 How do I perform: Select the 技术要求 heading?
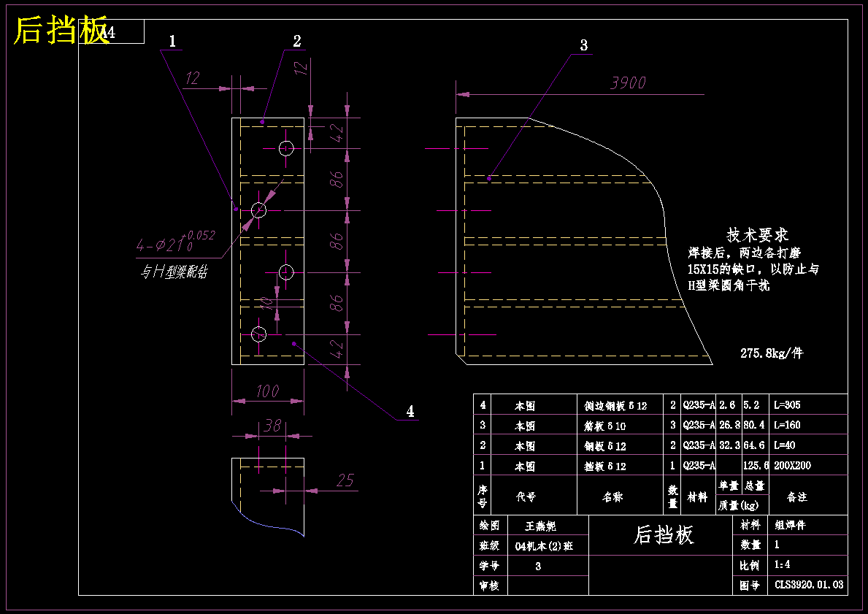coord(757,235)
